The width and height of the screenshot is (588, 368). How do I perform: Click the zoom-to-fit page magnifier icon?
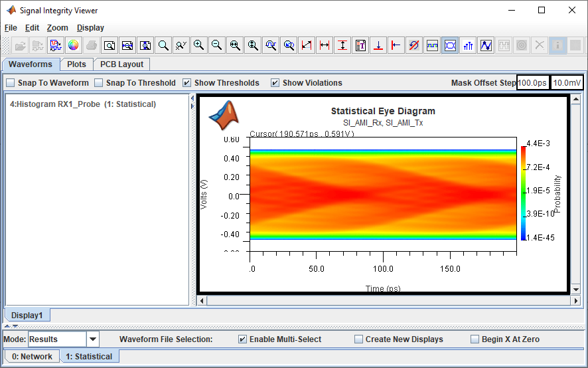[x=109, y=45]
